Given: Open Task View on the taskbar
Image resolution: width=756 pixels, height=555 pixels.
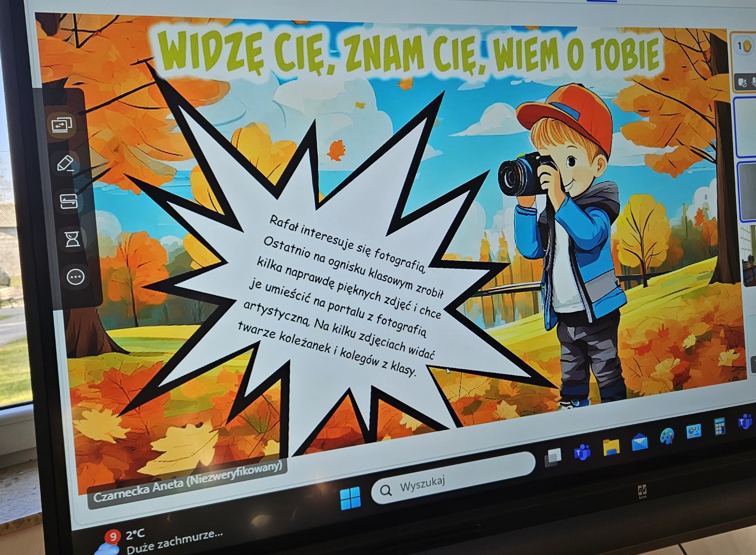Looking at the screenshot, I should pos(553,457).
